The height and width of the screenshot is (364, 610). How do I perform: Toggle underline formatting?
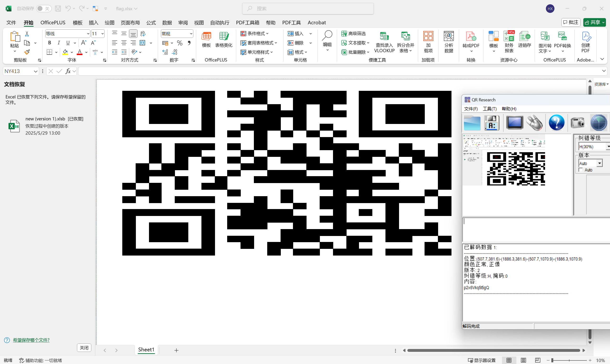(68, 43)
